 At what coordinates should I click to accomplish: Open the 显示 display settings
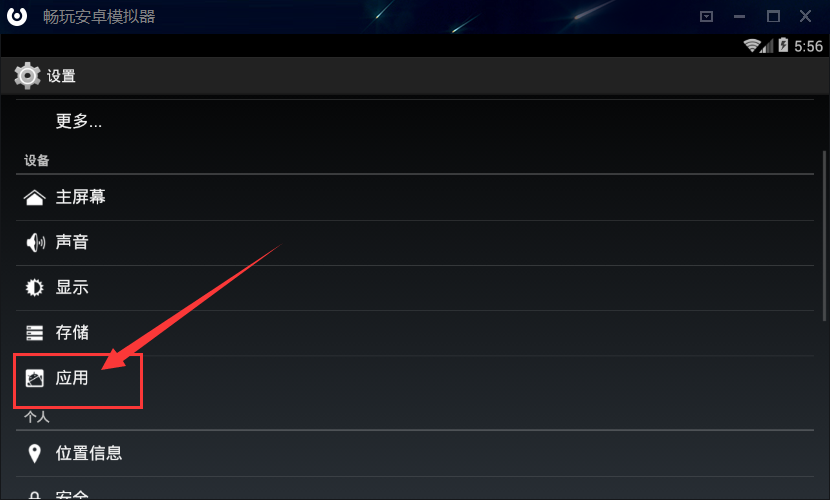(415, 288)
